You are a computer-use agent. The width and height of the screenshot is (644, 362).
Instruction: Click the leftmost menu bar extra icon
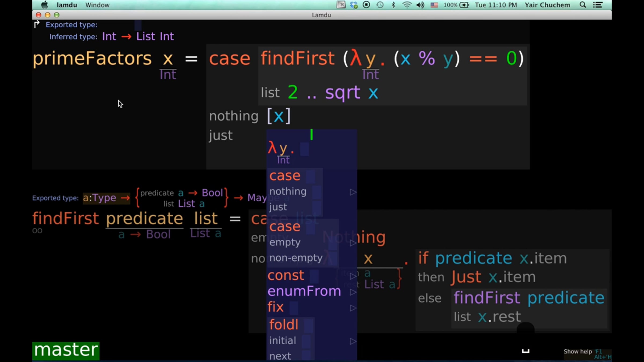tap(341, 5)
